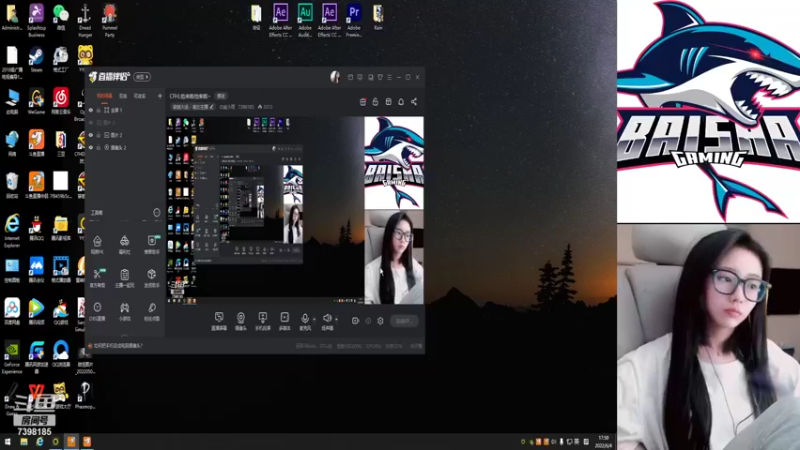Click the house-shaped tool in toolbox
Image resolution: width=800 pixels, height=450 pixels.
(97, 243)
